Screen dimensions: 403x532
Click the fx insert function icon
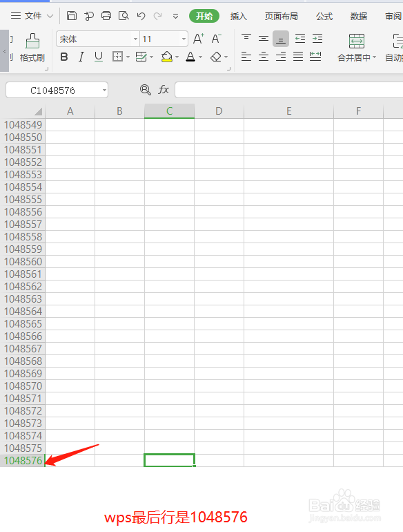click(x=164, y=90)
